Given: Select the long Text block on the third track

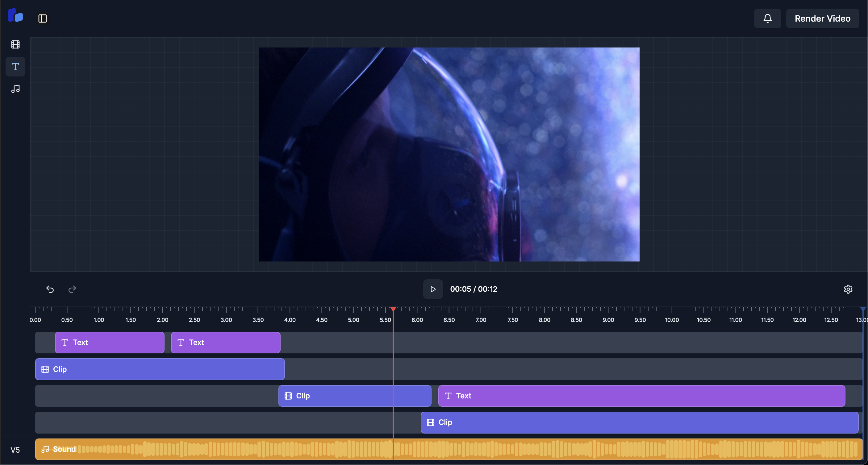Looking at the screenshot, I should pyautogui.click(x=641, y=396).
